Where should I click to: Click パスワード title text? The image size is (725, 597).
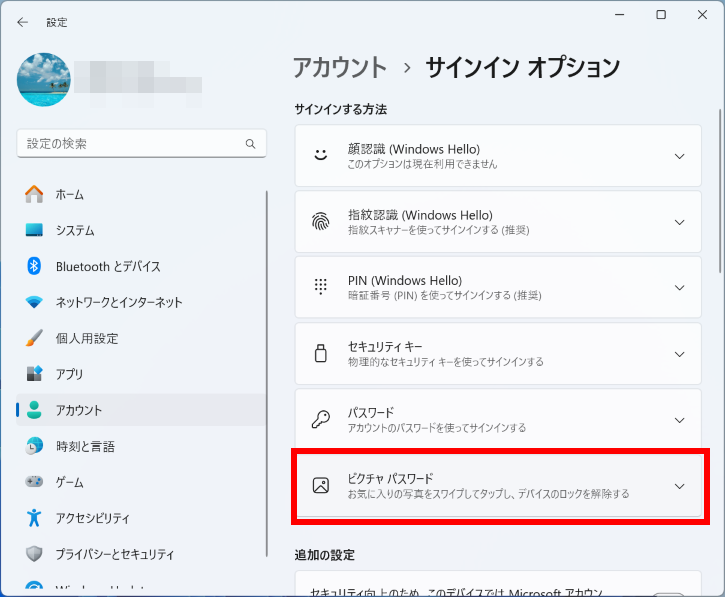pos(371,412)
